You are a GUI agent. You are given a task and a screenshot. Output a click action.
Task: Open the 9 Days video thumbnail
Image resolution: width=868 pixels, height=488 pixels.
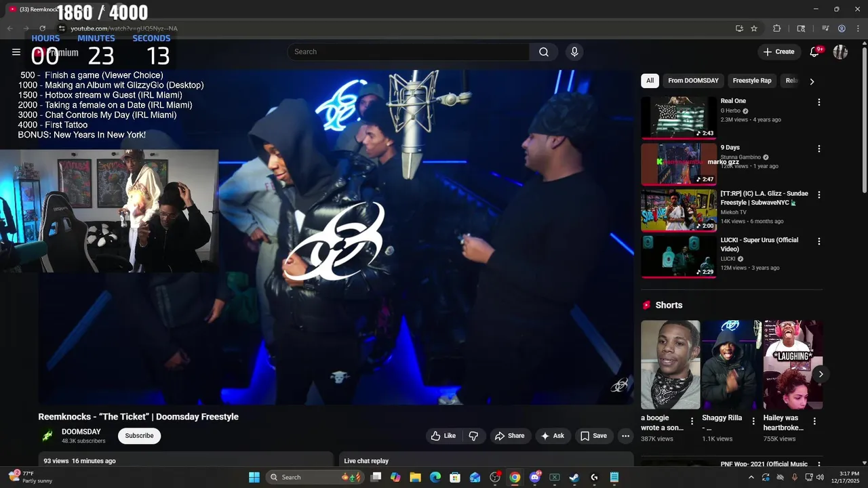(679, 164)
